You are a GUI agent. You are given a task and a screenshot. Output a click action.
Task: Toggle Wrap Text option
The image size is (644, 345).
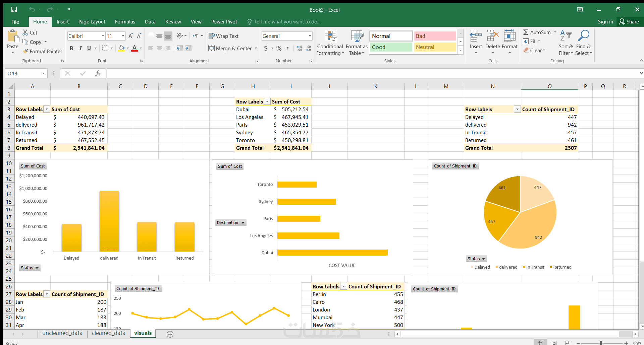tap(223, 36)
